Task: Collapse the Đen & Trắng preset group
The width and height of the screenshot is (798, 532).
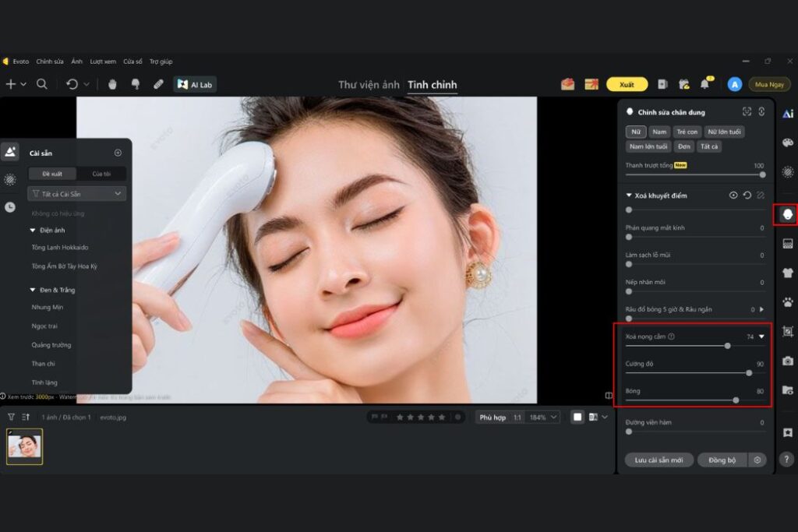Action: point(33,290)
